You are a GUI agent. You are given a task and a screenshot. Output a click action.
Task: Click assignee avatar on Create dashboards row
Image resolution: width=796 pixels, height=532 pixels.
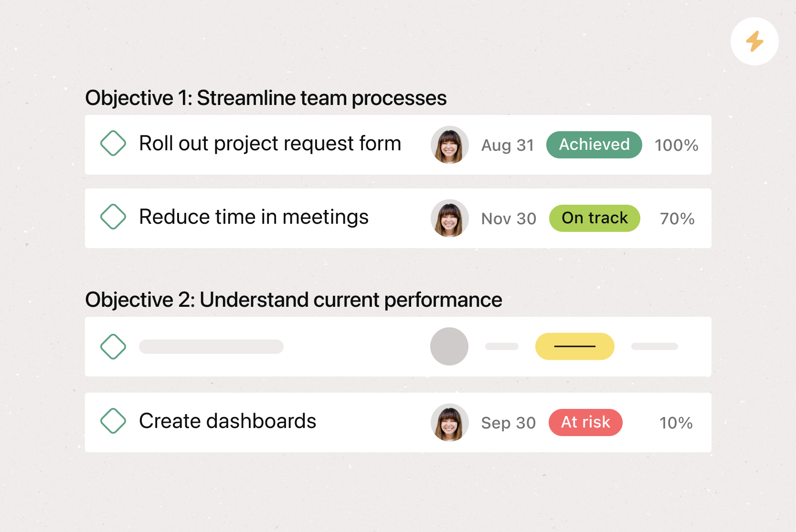[x=449, y=422]
